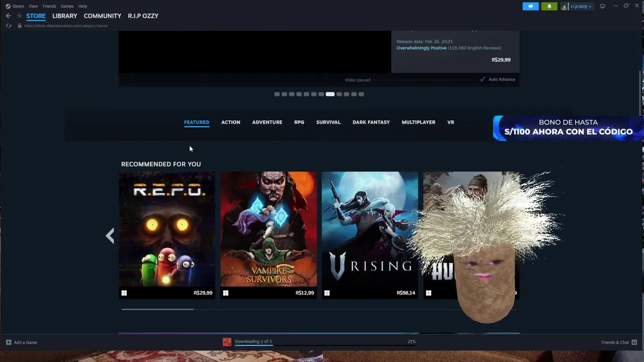This screenshot has height=362, width=644.
Task: Go back with the left arrow
Action: [8, 16]
